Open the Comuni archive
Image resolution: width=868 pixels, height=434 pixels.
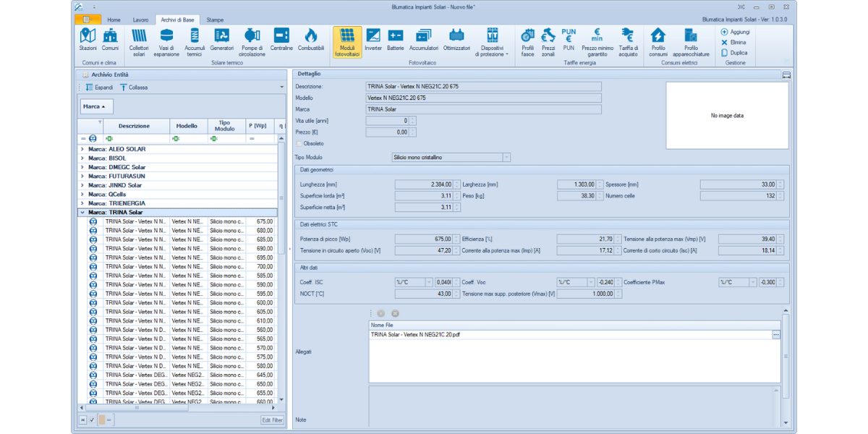tap(110, 41)
